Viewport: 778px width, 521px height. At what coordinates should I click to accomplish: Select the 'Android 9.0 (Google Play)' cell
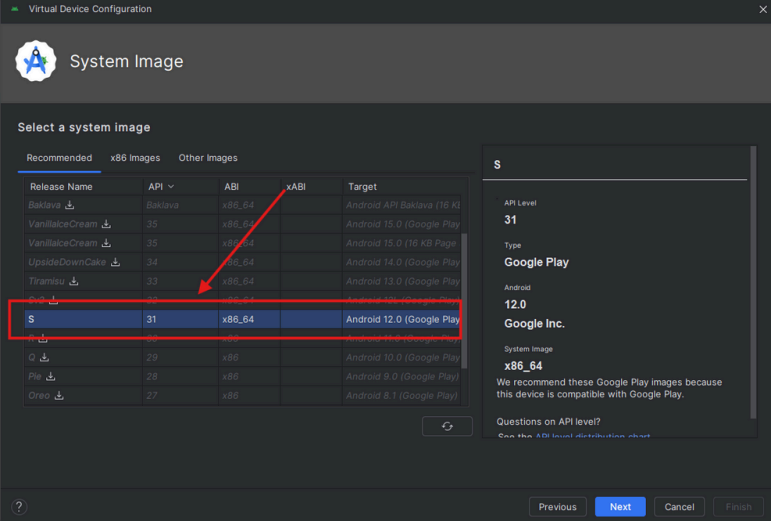pyautogui.click(x=402, y=377)
